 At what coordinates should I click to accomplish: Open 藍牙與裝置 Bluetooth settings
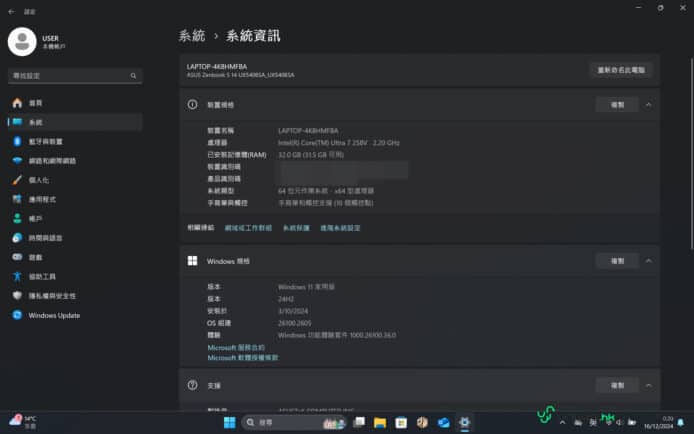click(x=44, y=141)
